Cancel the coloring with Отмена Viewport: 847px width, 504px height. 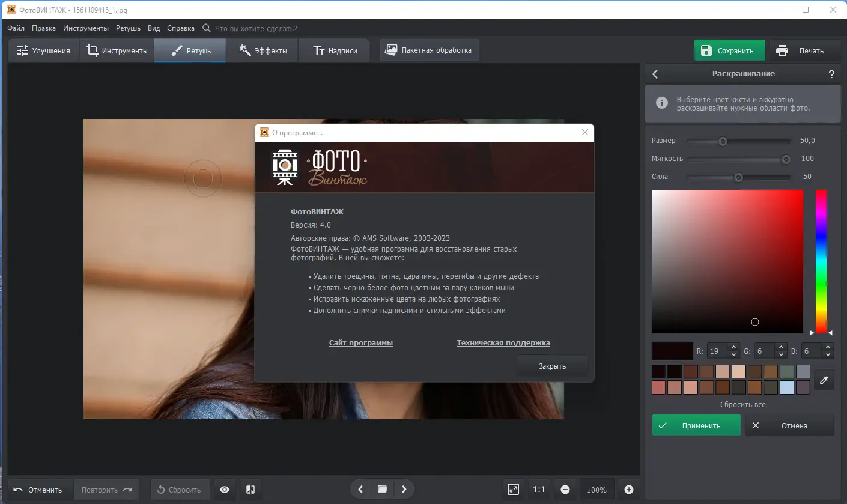tap(789, 425)
